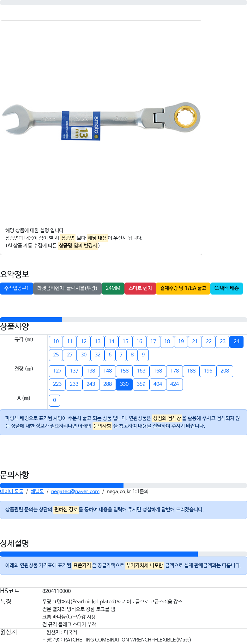Image resolution: width=247 pixels, height=644 pixels.
Task: Select the 수작업공구1 category tag
Action: (x=16, y=288)
